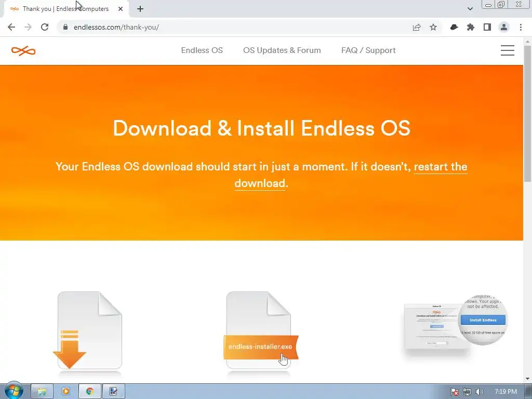Viewport: 532px width, 399px height.
Task: Open Chrome's three-dot menu
Action: tap(521, 27)
